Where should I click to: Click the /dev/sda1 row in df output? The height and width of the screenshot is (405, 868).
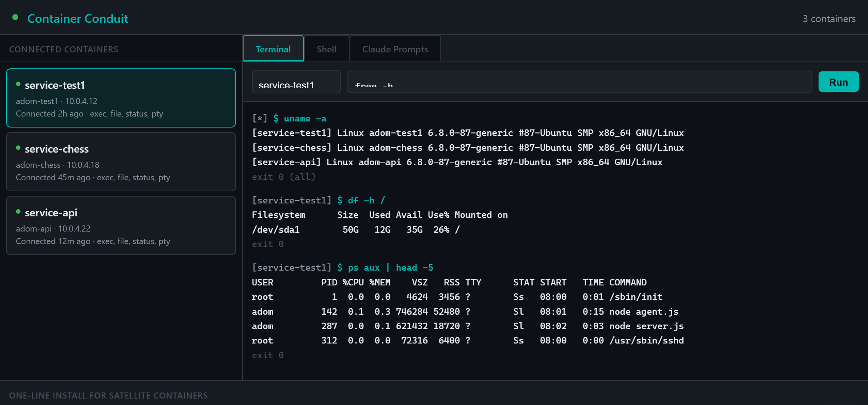[356, 230]
